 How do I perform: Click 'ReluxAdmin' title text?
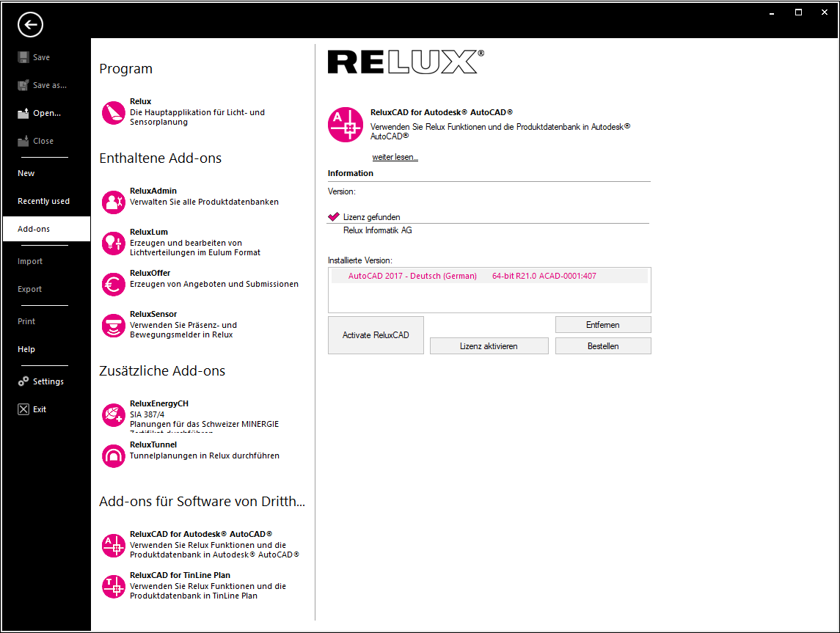153,191
